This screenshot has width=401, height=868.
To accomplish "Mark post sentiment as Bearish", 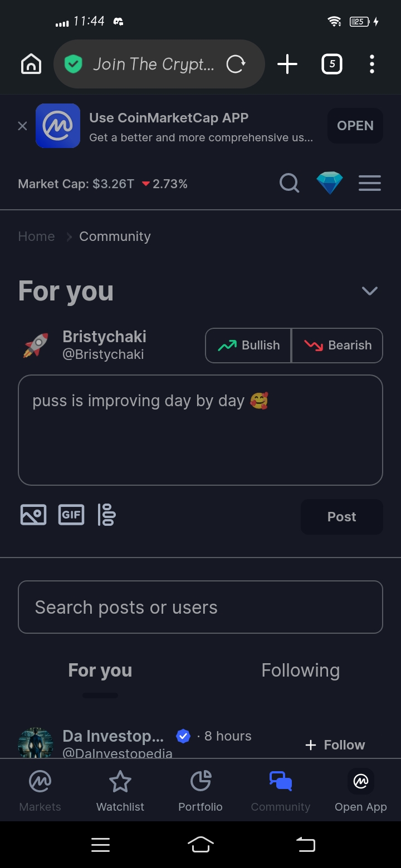I will (338, 346).
